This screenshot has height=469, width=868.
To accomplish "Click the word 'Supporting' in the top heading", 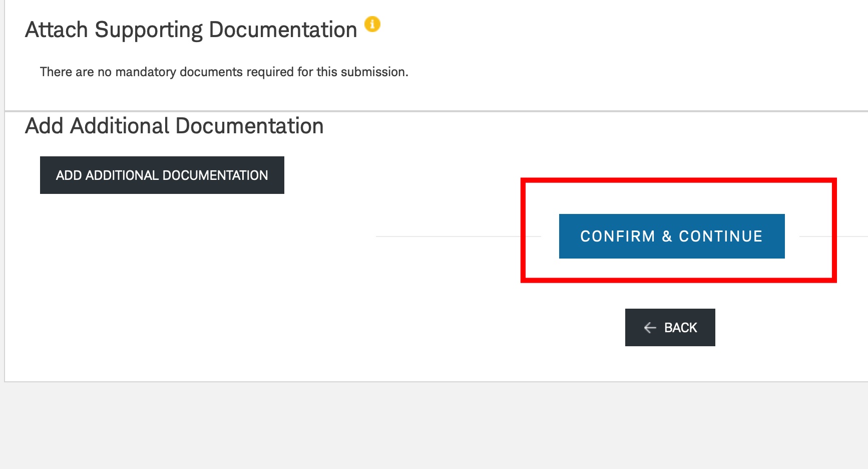I will (149, 30).
